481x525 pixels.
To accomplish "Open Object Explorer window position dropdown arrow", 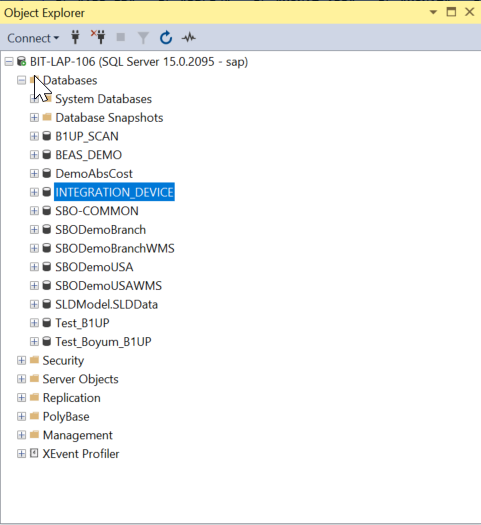I will (433, 12).
